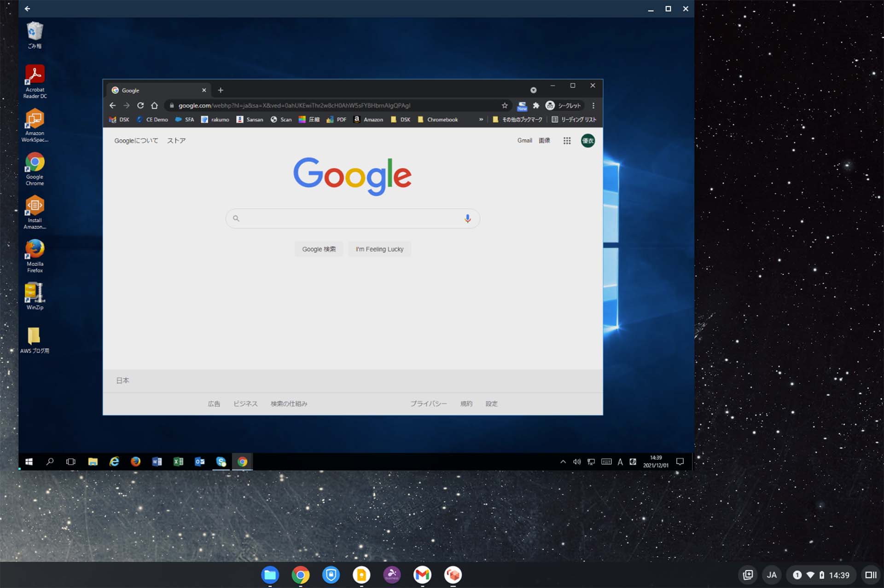Open the Recycle Bin desktop icon
The image size is (884, 588).
click(35, 35)
